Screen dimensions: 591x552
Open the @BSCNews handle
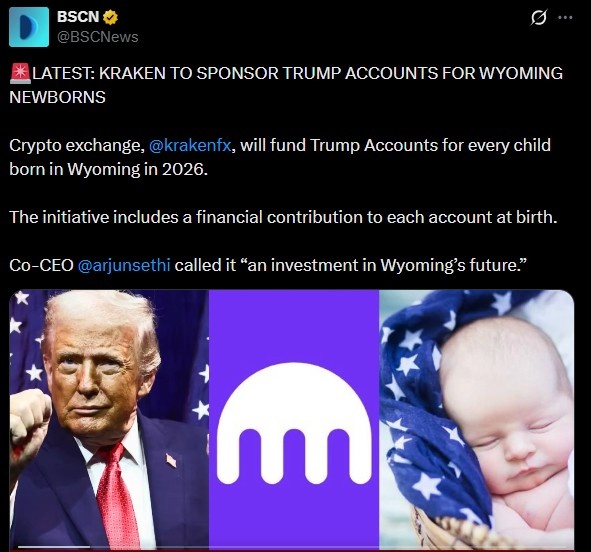(x=98, y=37)
